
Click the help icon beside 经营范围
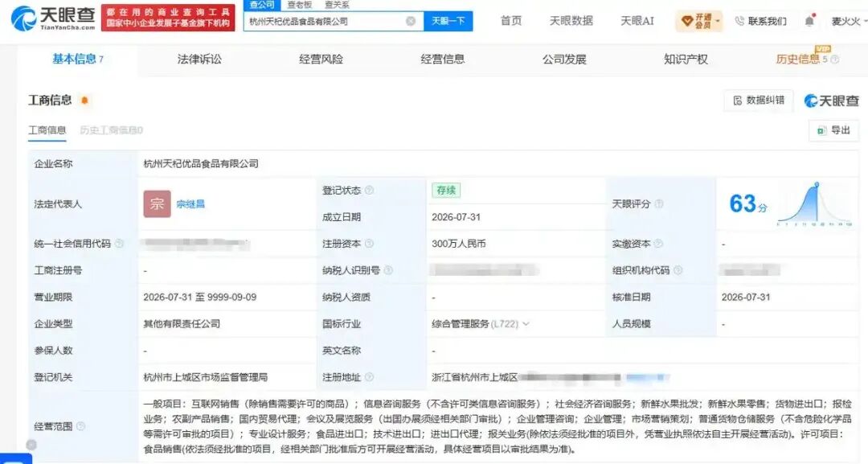click(x=81, y=426)
